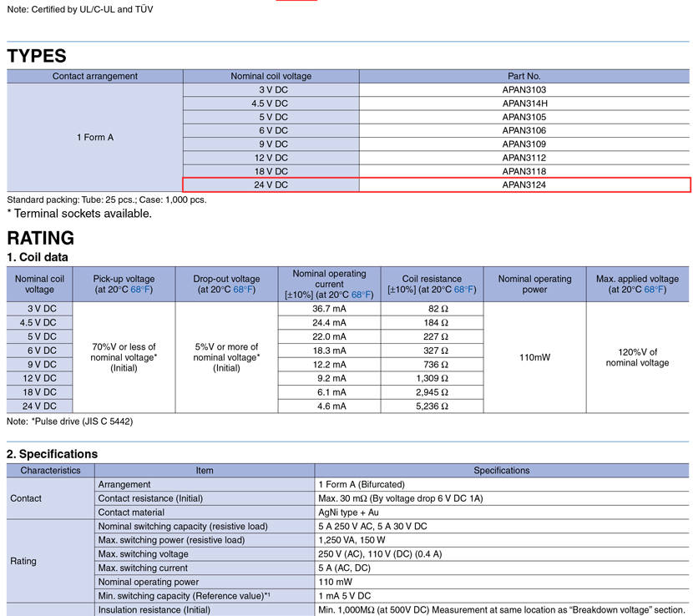Click part number APAN3124
The image size is (693, 616).
pos(524,184)
